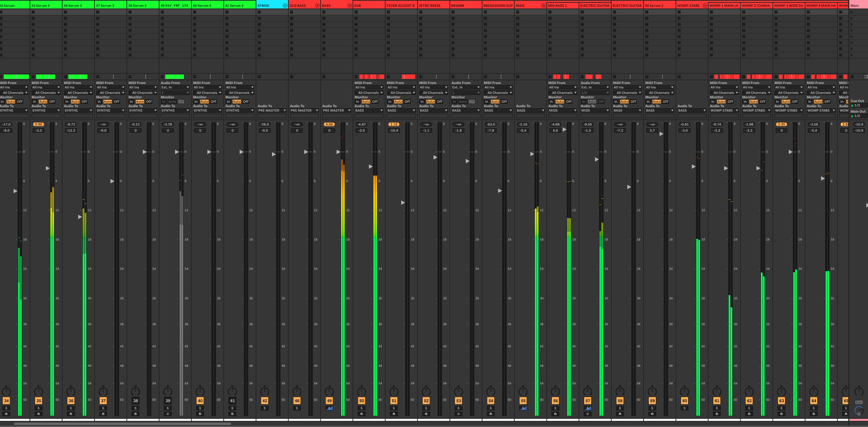868x427 pixels.
Task: Deactivate track 42 with its activator button
Action: [x=265, y=401]
